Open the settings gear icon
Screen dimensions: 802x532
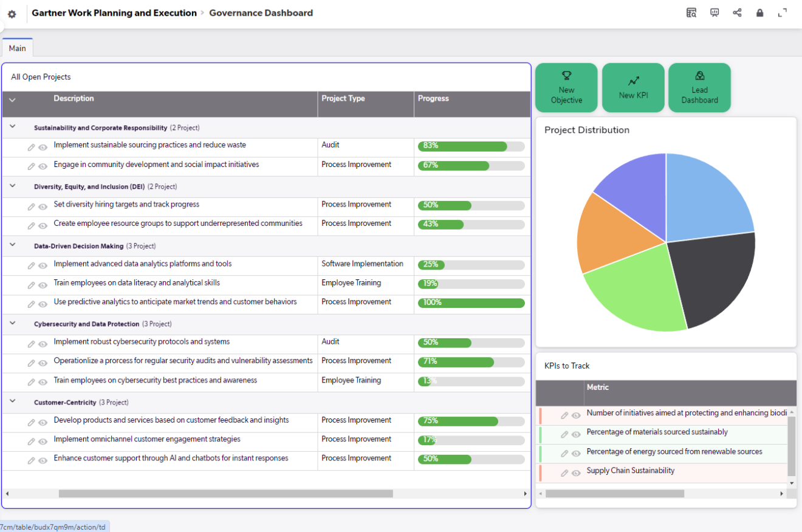(x=12, y=14)
